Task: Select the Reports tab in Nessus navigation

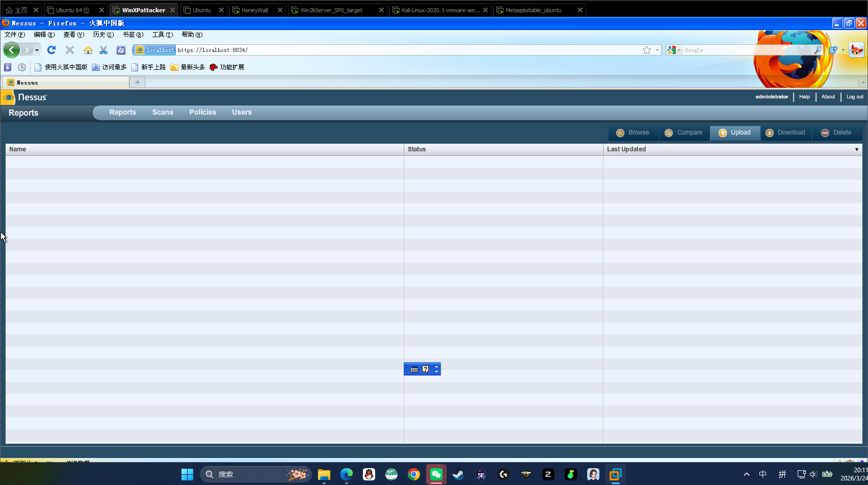Action: click(x=123, y=112)
